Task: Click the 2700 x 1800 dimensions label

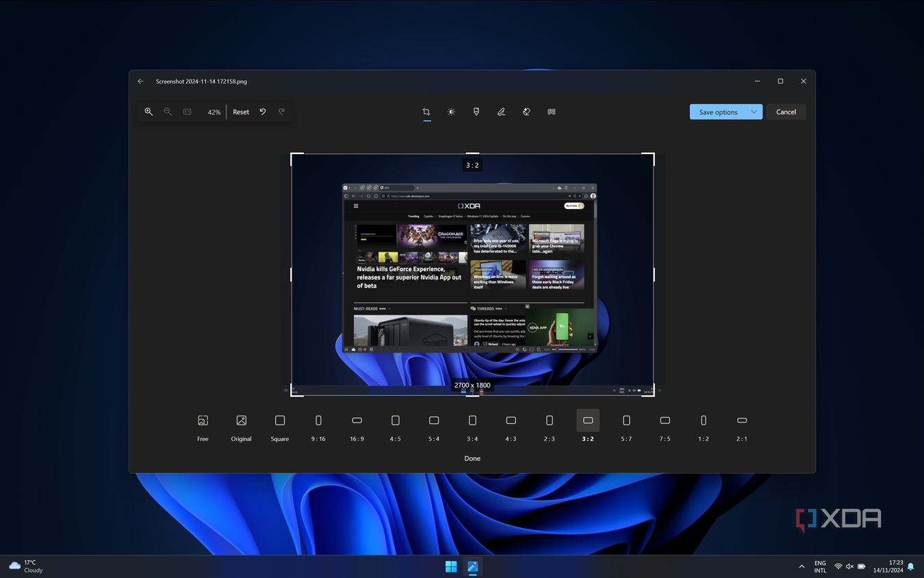Action: (472, 386)
